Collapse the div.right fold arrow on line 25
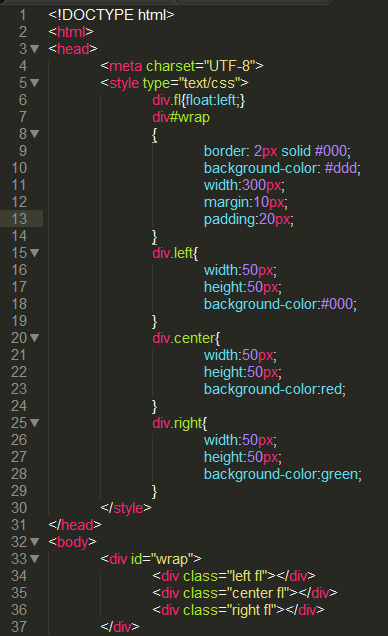 (35, 423)
